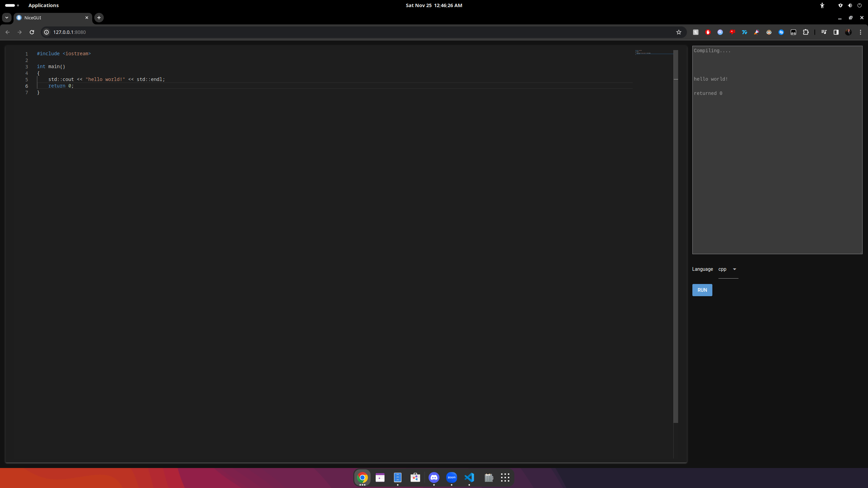Click the browser reload icon
Image resolution: width=868 pixels, height=488 pixels.
coord(32,32)
